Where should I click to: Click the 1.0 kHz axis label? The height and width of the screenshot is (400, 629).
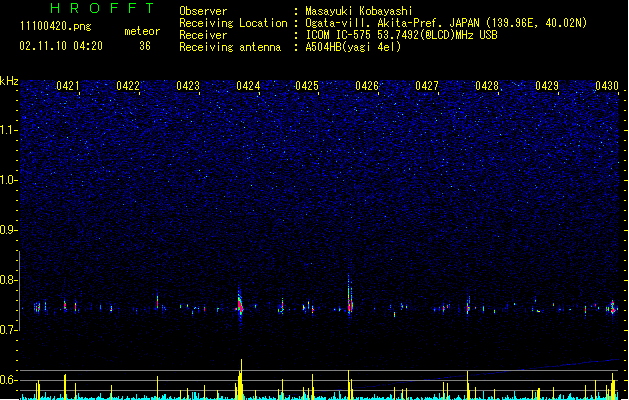[x=9, y=180]
